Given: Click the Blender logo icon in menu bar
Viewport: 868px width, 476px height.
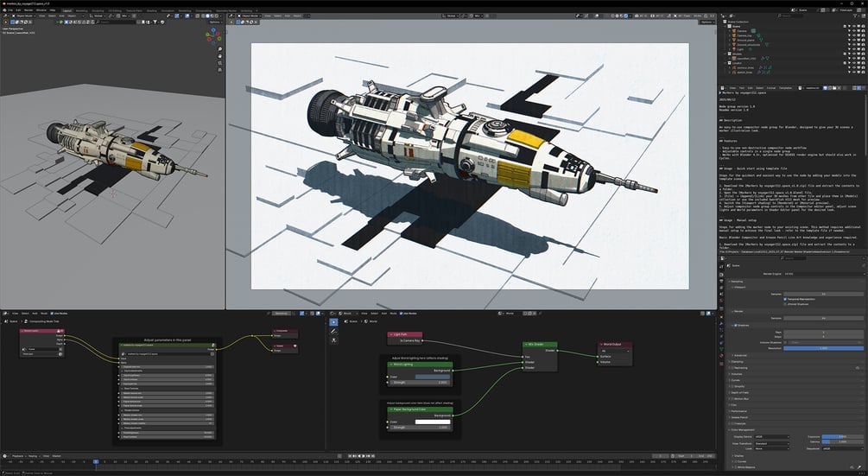Looking at the screenshot, I should [x=4, y=10].
